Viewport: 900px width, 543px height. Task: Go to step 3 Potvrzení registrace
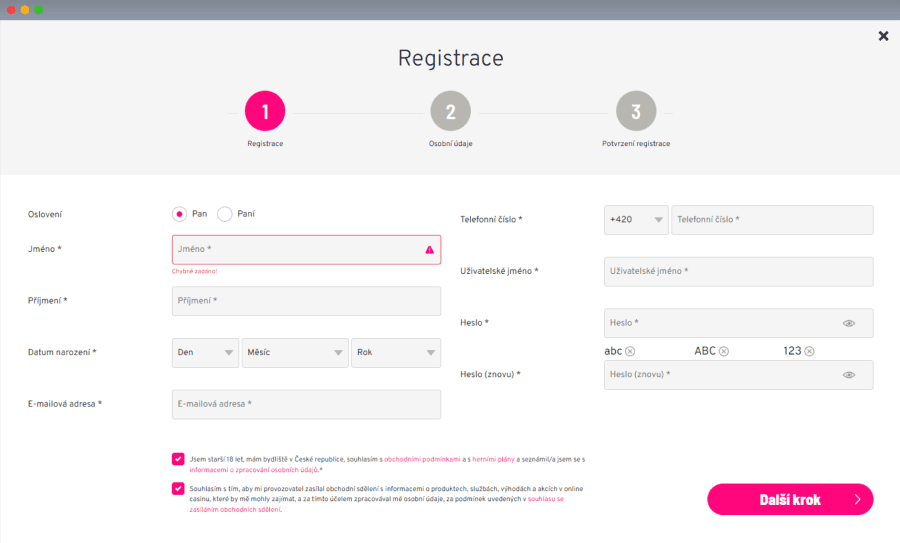pos(636,112)
